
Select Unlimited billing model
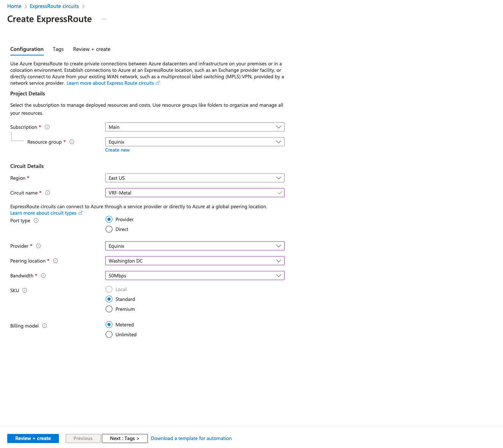[109, 334]
